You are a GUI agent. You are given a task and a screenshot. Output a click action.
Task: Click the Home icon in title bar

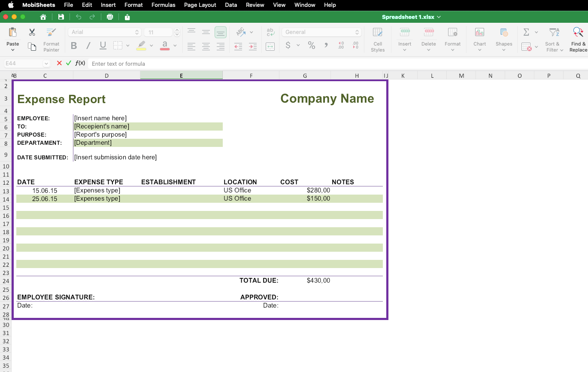[x=43, y=17]
